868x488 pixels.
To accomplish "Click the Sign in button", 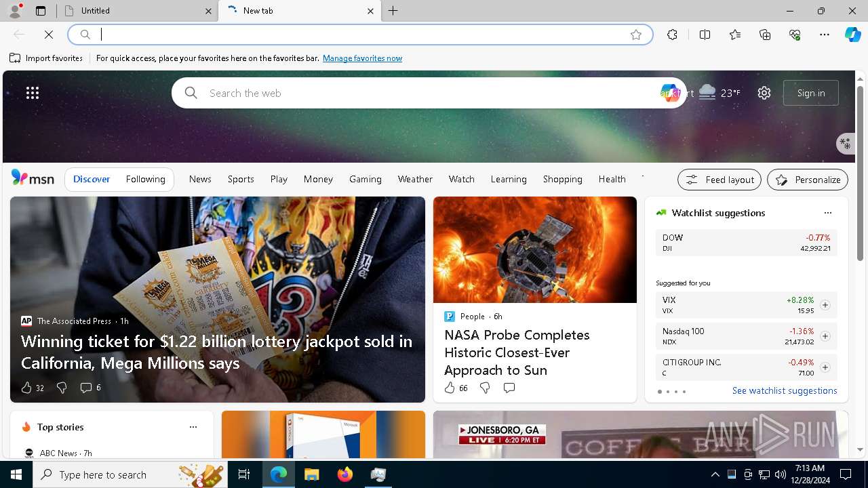I will (x=811, y=93).
